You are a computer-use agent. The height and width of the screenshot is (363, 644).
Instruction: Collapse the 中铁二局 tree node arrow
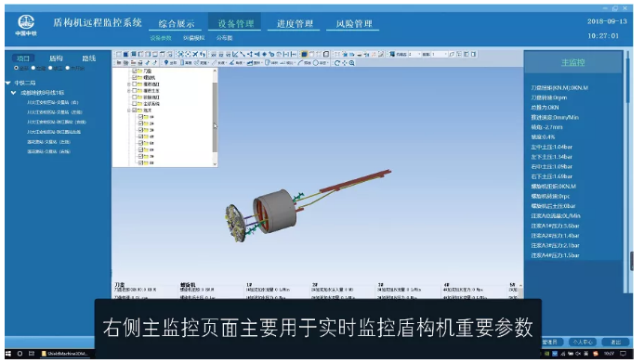click(7, 83)
